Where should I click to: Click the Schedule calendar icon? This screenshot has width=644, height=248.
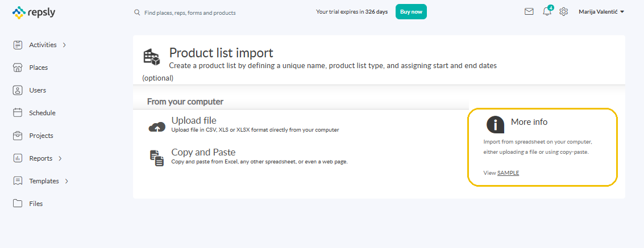tap(18, 113)
